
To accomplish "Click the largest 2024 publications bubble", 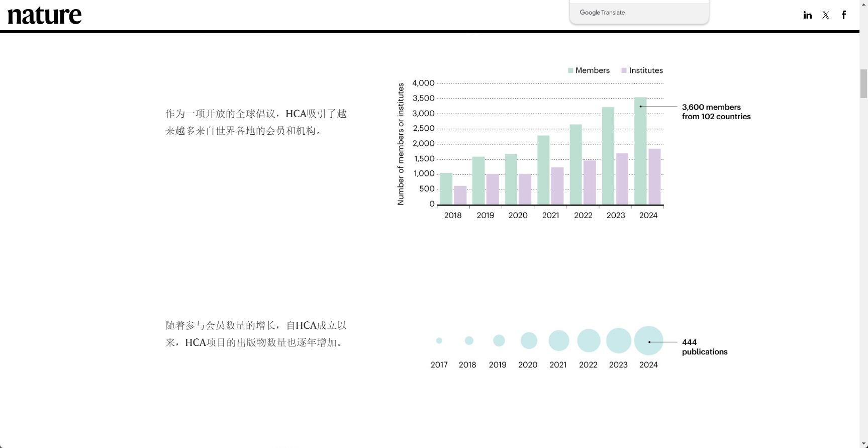I will click(648, 341).
